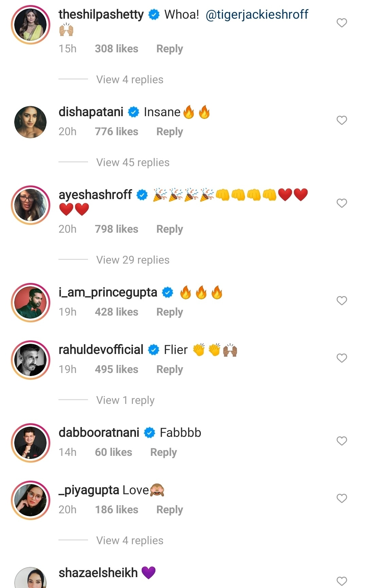Tap heart on ayeshashroff's comment
367x588 pixels.
pos(342,203)
